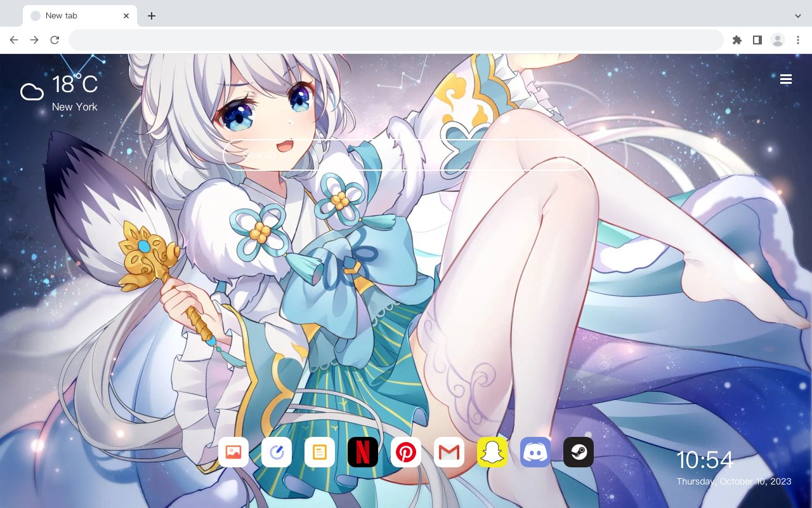Focus the browser address bar
This screenshot has width=812, height=508.
[x=396, y=40]
